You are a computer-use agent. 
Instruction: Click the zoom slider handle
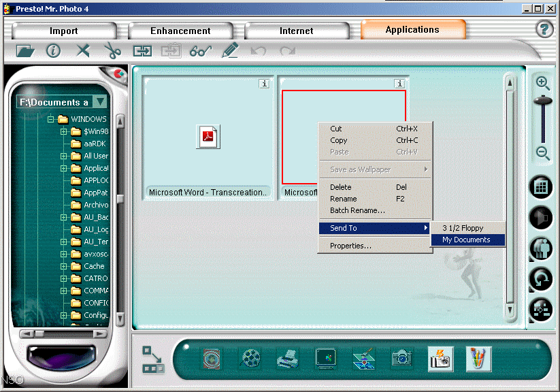pyautogui.click(x=542, y=101)
